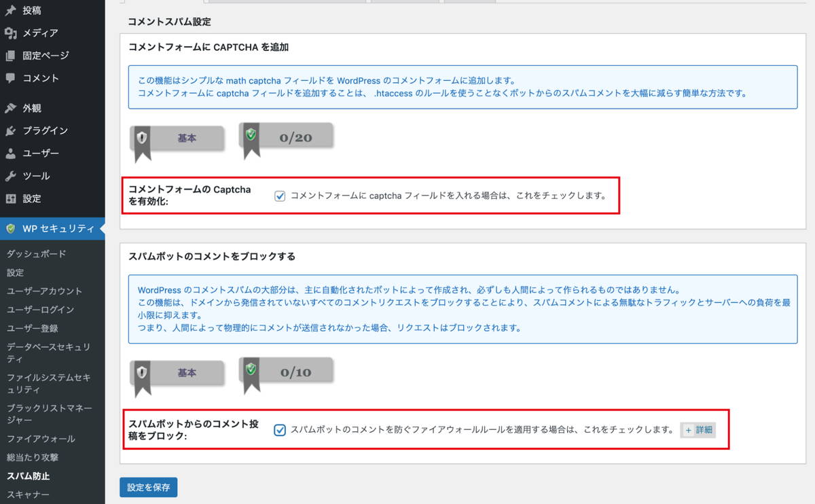The width and height of the screenshot is (815, 504).
Task: Click the 設定を保存 save button
Action: tap(148, 487)
